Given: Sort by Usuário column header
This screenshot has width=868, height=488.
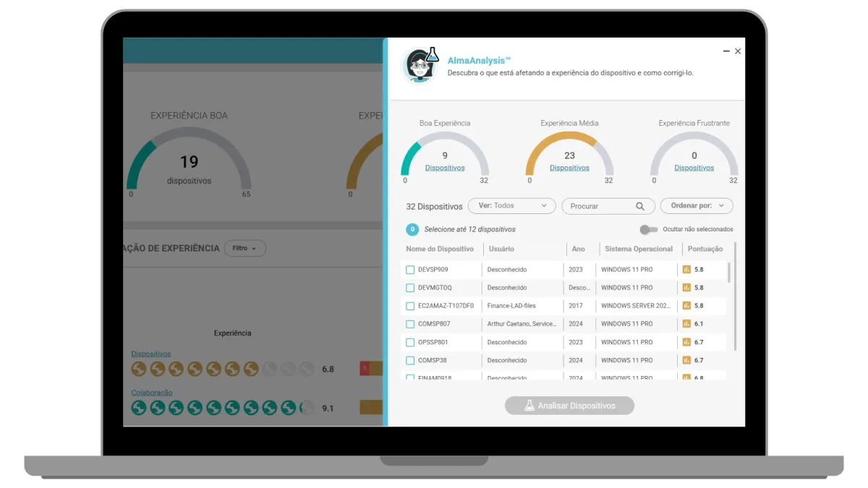Looking at the screenshot, I should pos(501,249).
